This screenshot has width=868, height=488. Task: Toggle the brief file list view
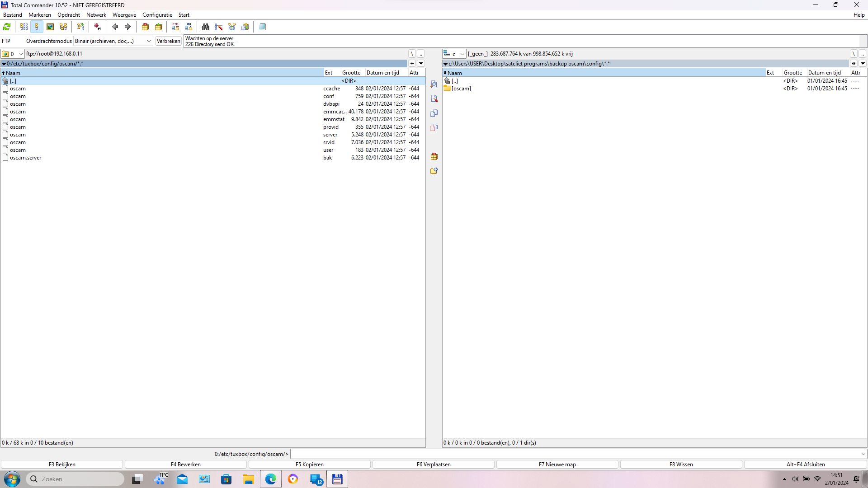24,27
